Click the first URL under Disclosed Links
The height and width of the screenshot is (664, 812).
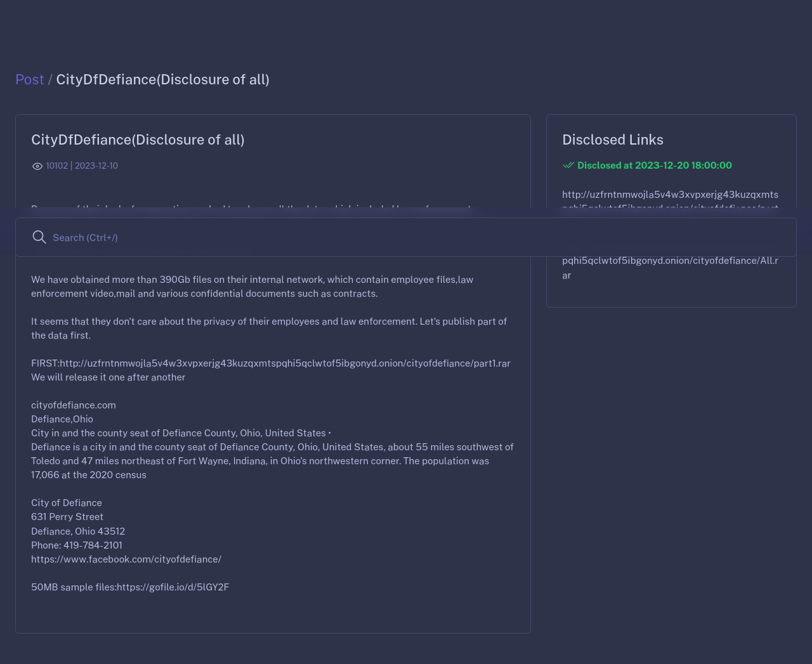(x=670, y=195)
